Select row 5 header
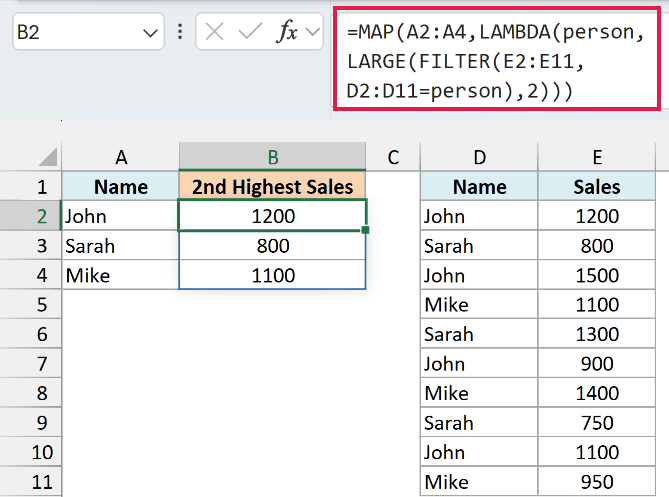The height and width of the screenshot is (497, 669). pos(31,304)
